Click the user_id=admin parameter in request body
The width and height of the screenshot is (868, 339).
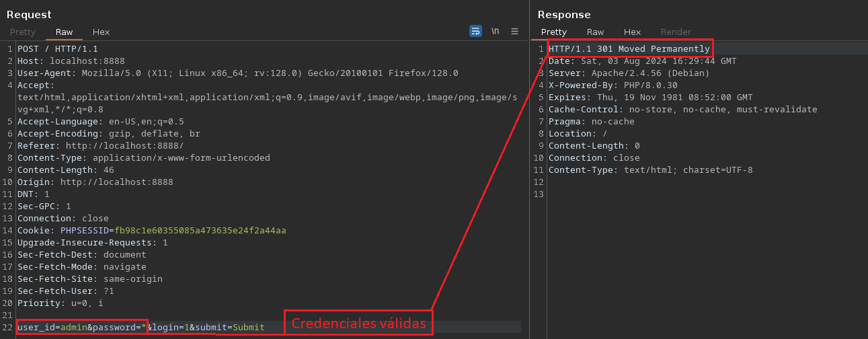click(52, 327)
